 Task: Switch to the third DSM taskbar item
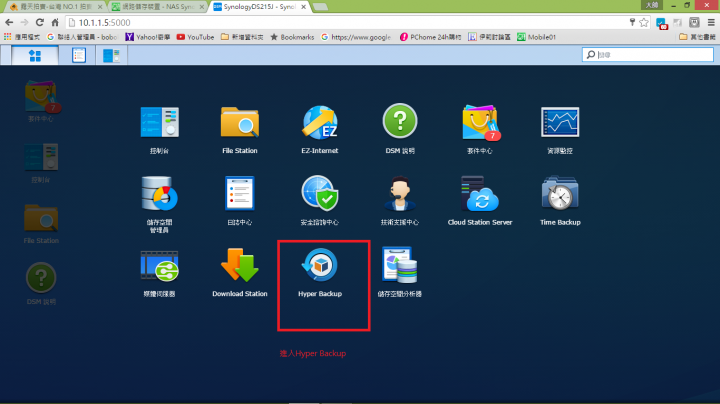(x=111, y=55)
